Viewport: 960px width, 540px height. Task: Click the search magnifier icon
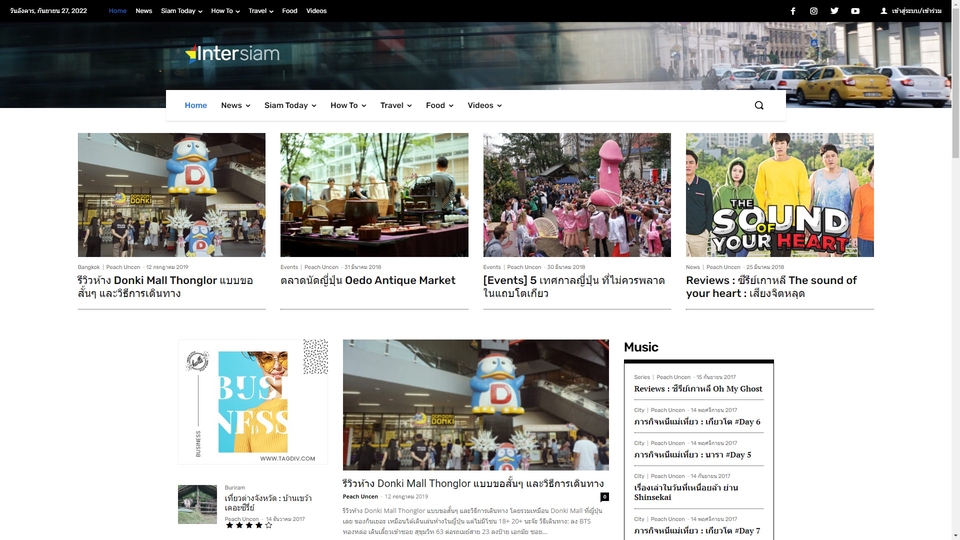pyautogui.click(x=759, y=105)
